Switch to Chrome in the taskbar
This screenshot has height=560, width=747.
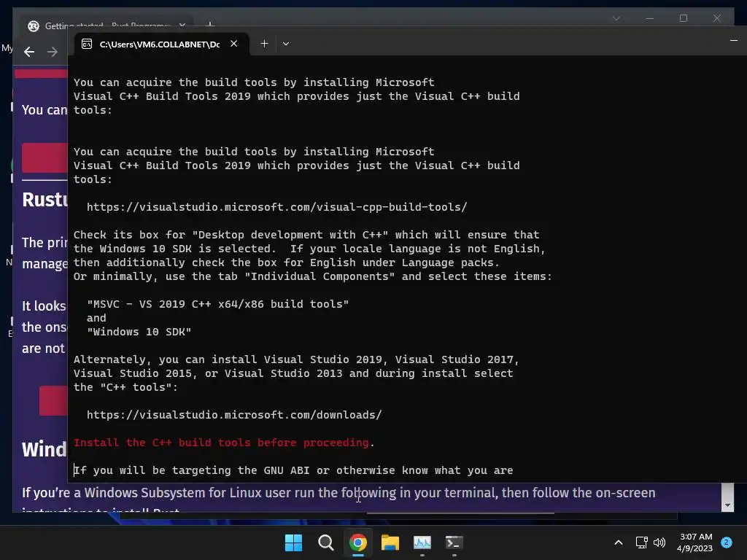pos(357,542)
